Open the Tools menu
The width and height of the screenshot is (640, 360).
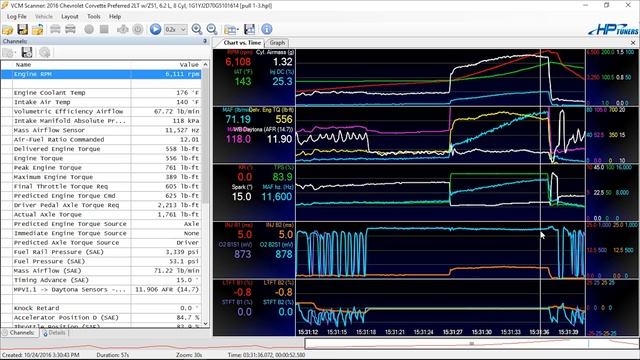coord(93,17)
